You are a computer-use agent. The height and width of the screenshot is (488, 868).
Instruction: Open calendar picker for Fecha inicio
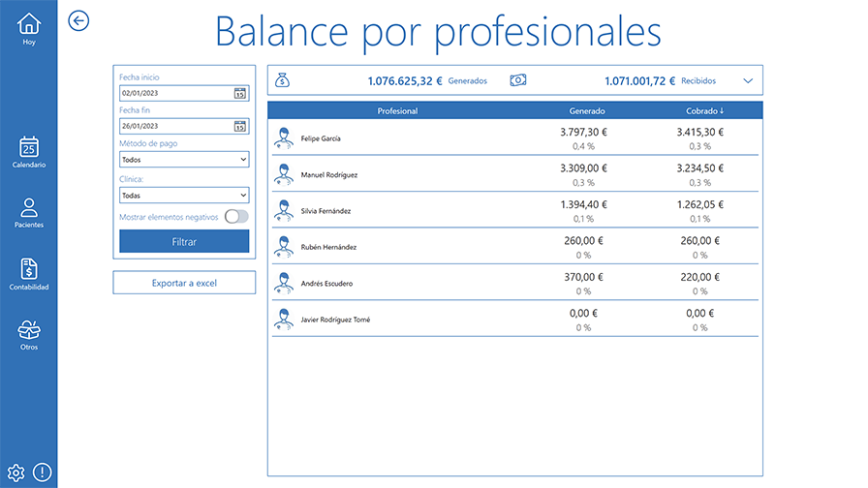(x=239, y=94)
